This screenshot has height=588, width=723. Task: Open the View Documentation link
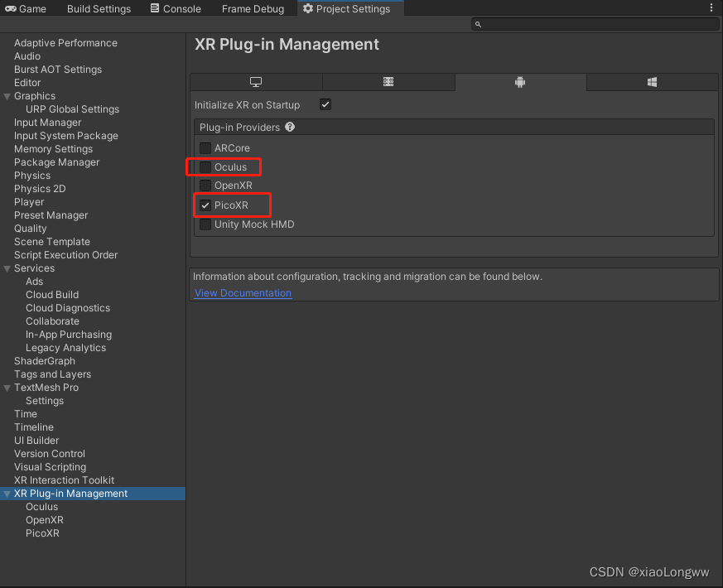tap(243, 293)
